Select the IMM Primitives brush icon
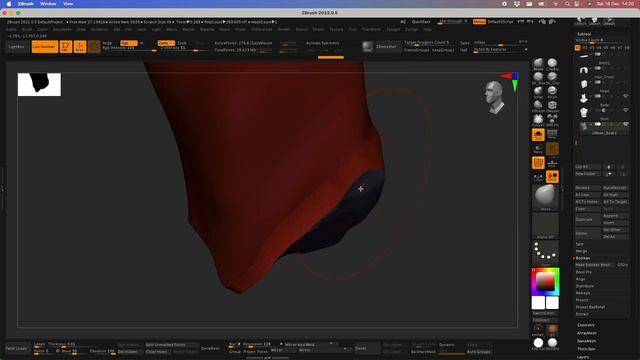The height and width of the screenshot is (360, 640). click(x=552, y=120)
